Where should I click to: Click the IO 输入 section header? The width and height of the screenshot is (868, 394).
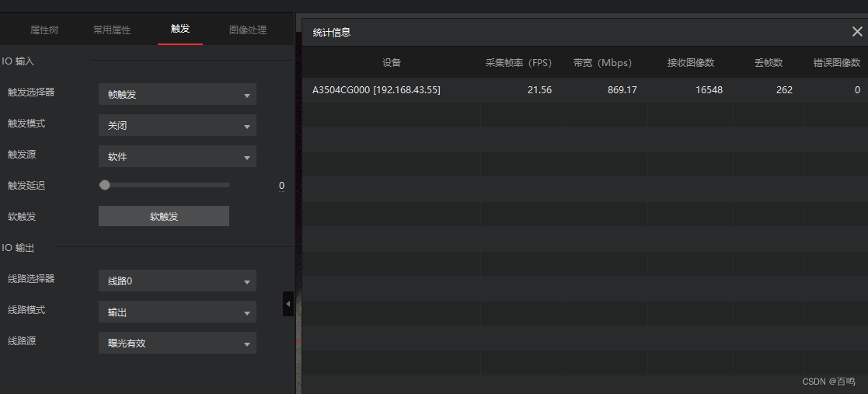click(x=19, y=61)
